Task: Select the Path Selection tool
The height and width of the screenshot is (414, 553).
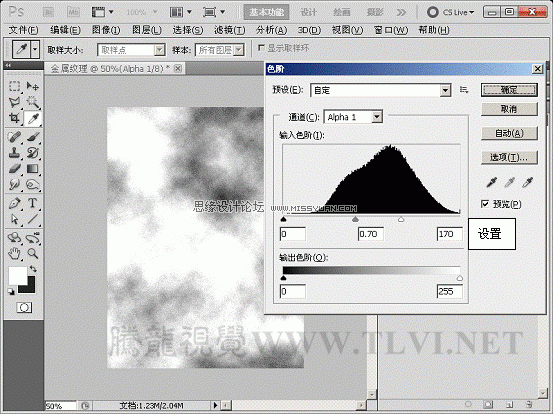Action: (14, 219)
